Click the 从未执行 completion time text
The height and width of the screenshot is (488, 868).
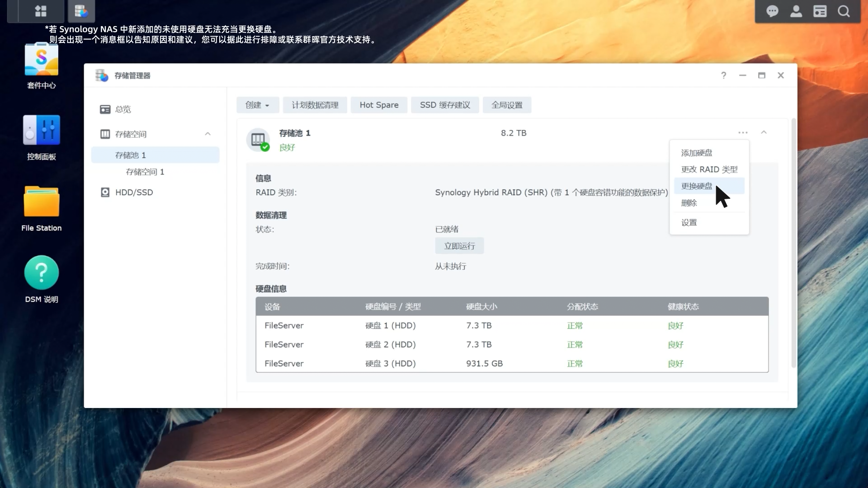(x=450, y=266)
